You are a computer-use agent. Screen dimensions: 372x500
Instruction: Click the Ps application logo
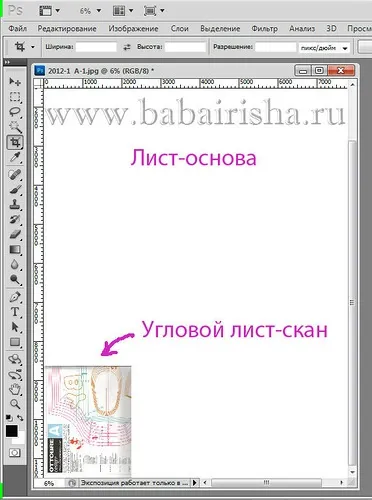(x=15, y=10)
